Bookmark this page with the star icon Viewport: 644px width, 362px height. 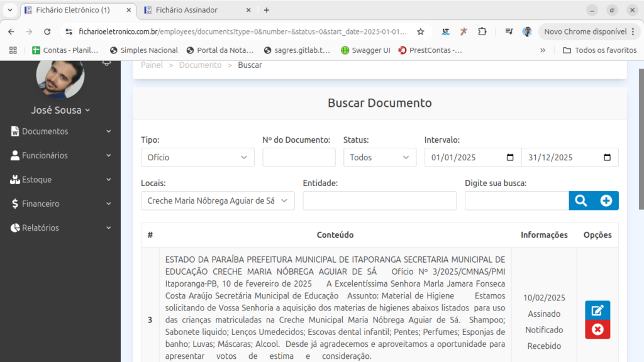[421, 31]
